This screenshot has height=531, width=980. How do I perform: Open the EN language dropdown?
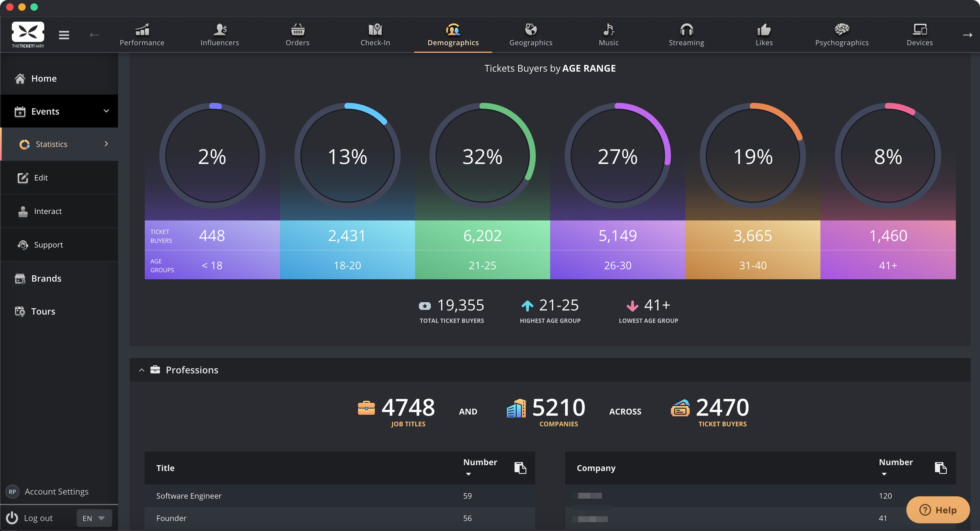click(x=94, y=518)
